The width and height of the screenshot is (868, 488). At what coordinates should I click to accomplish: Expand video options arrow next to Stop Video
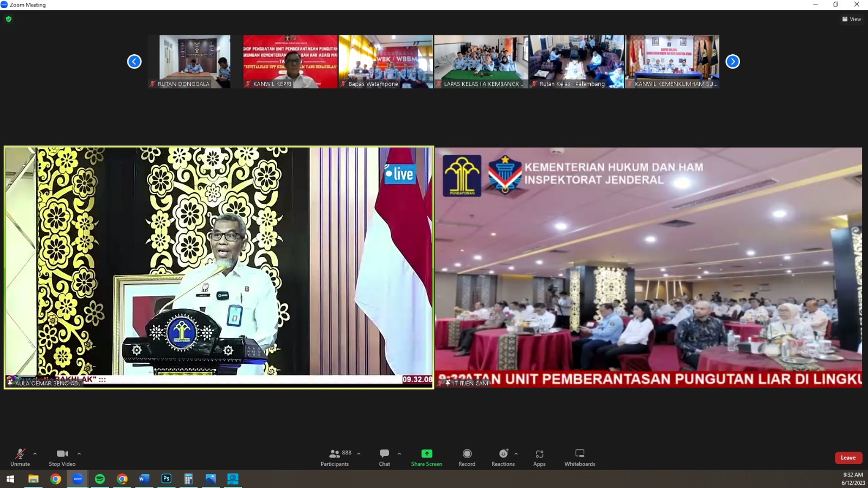[79, 454]
